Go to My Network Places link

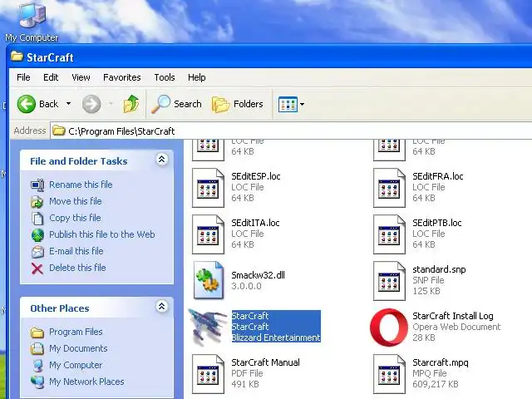point(86,382)
